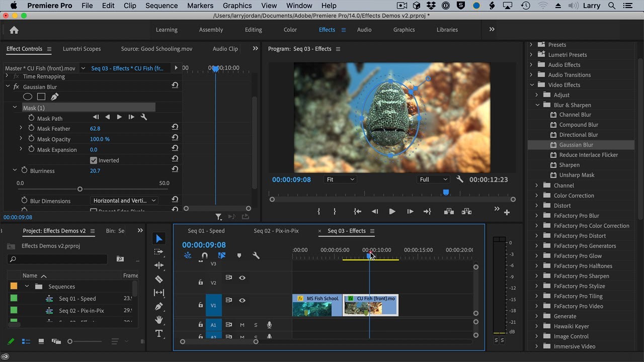Solo audio track A1

pos(256,325)
